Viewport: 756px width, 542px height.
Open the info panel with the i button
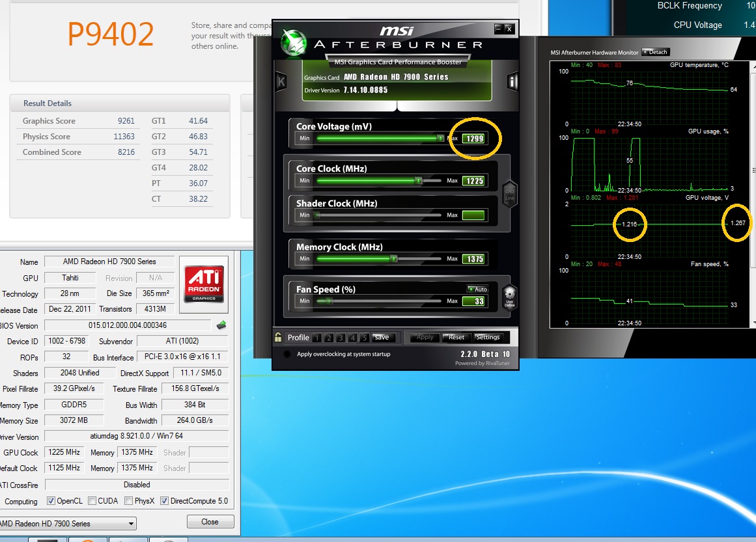click(x=512, y=82)
